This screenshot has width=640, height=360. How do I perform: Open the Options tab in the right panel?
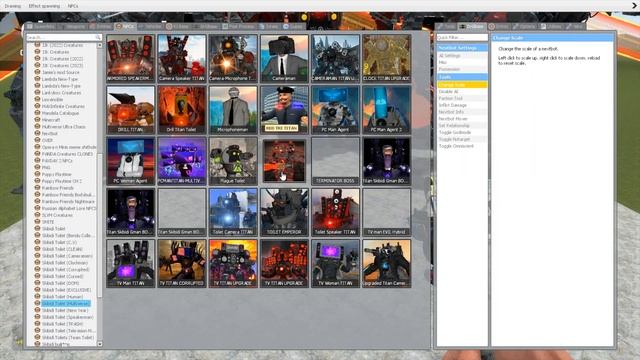(524, 26)
